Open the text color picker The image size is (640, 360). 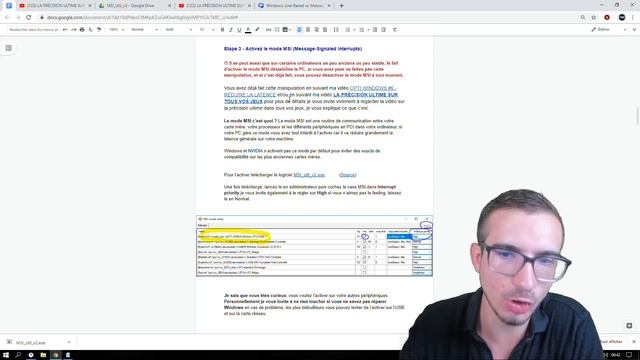248,30
